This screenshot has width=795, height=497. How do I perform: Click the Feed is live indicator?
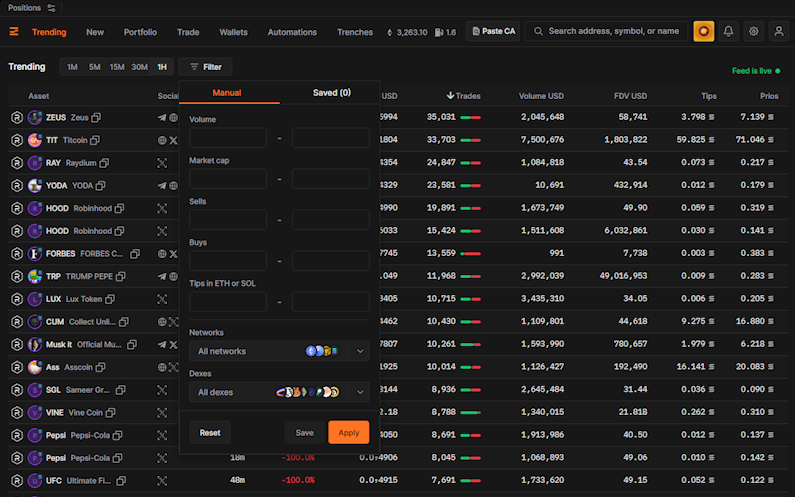[x=756, y=71]
